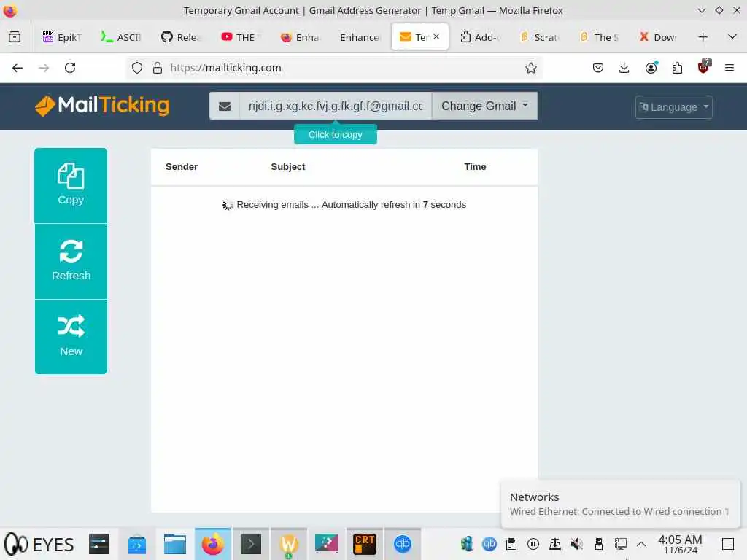Switch to the Enhance tab without icon
The height and width of the screenshot is (560, 747).
(359, 37)
